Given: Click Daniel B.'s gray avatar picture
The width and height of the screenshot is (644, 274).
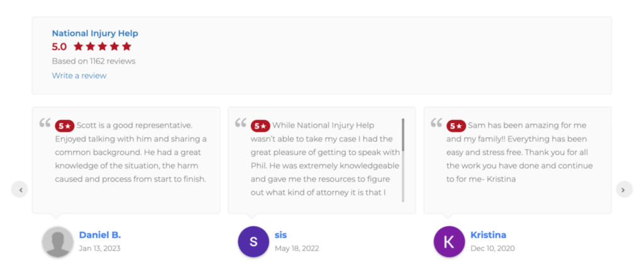Looking at the screenshot, I should [x=58, y=241].
